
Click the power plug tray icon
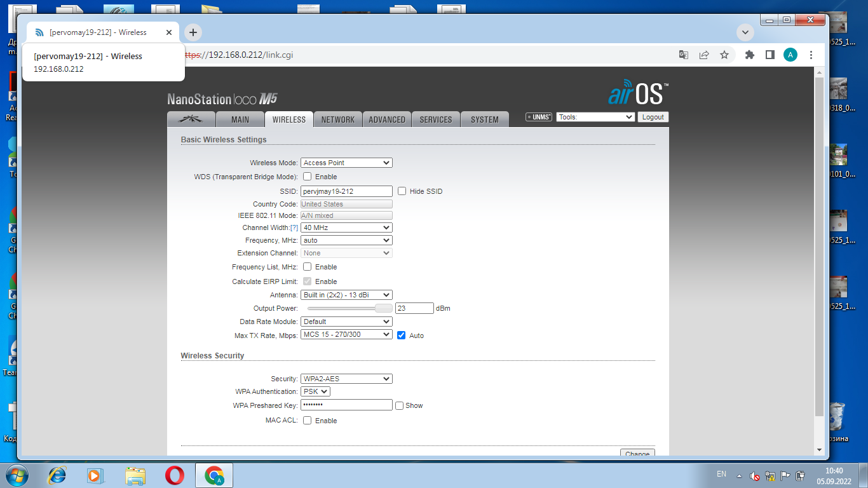coord(801,475)
